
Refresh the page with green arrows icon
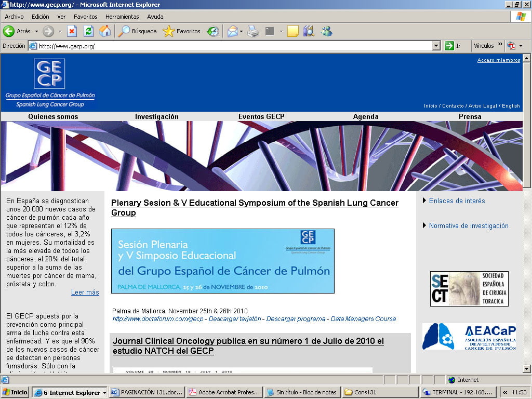click(88, 31)
